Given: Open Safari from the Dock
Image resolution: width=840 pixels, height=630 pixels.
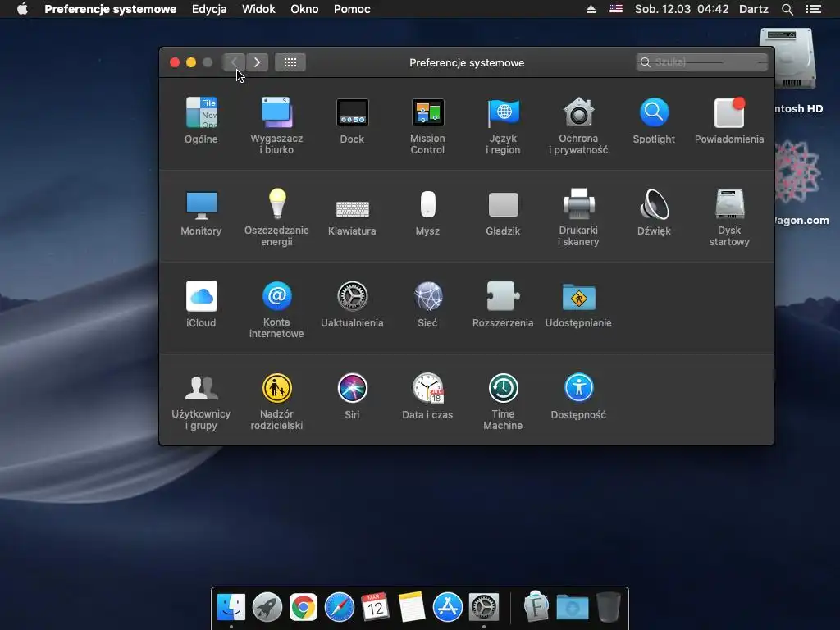Looking at the screenshot, I should click(339, 607).
